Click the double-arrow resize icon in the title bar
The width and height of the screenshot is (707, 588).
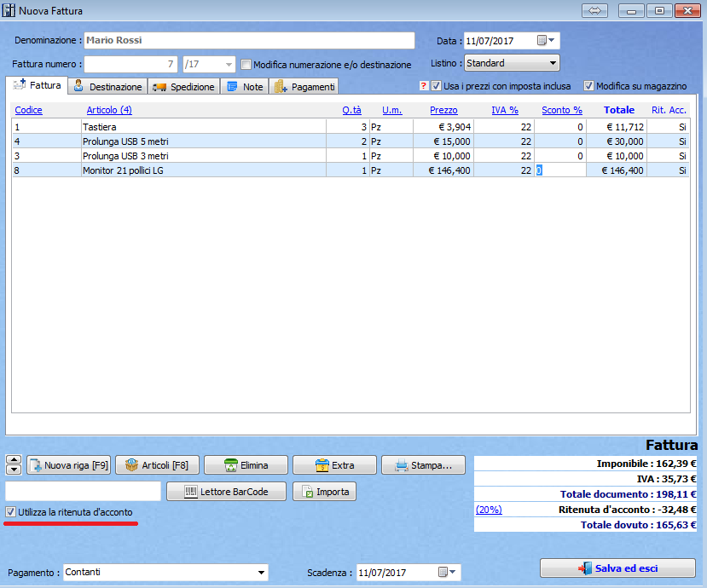pos(594,10)
